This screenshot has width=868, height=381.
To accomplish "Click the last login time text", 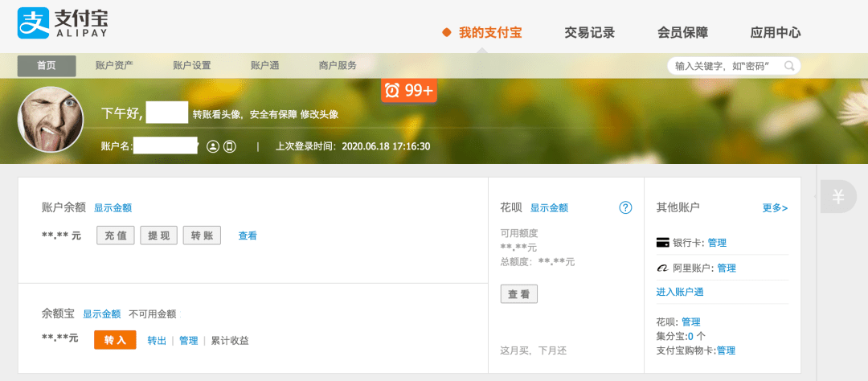I will click(353, 147).
